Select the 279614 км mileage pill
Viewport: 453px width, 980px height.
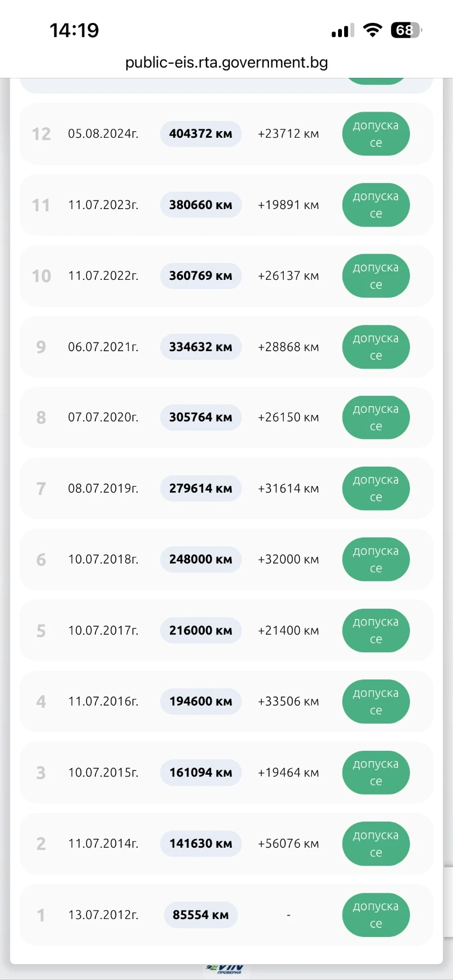tap(200, 488)
